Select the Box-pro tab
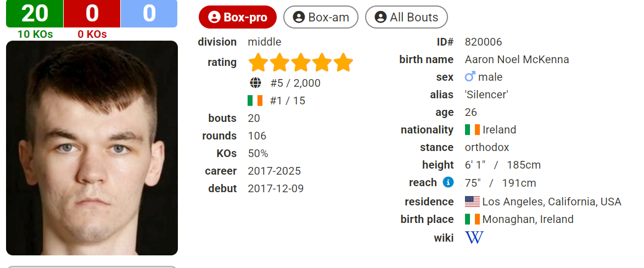The width and height of the screenshot is (644, 268). pos(238,17)
